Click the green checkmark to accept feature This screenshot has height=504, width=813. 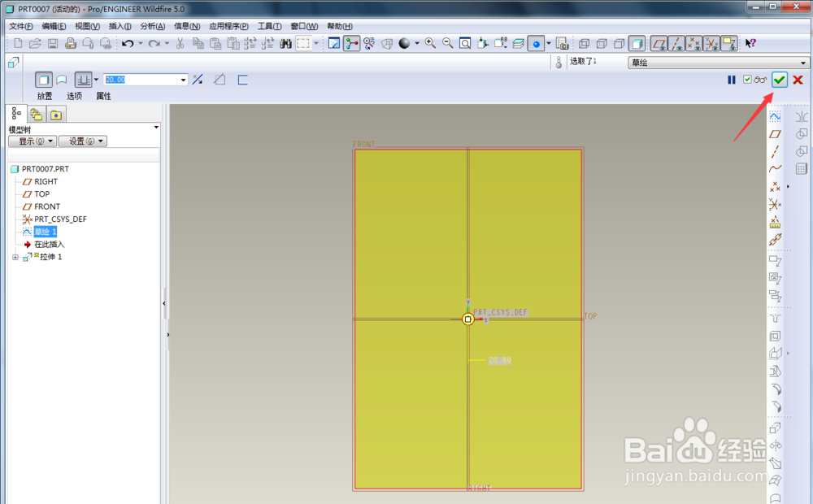[x=779, y=80]
